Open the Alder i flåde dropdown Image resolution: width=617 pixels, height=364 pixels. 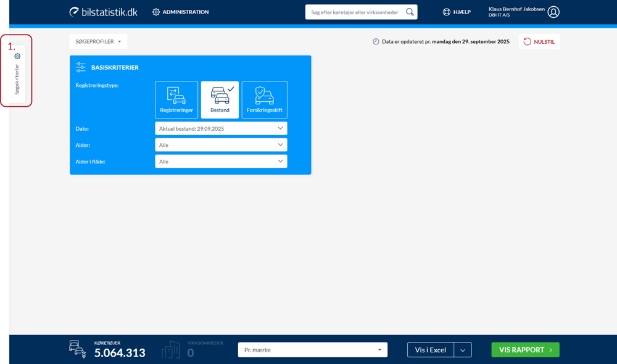(x=221, y=161)
